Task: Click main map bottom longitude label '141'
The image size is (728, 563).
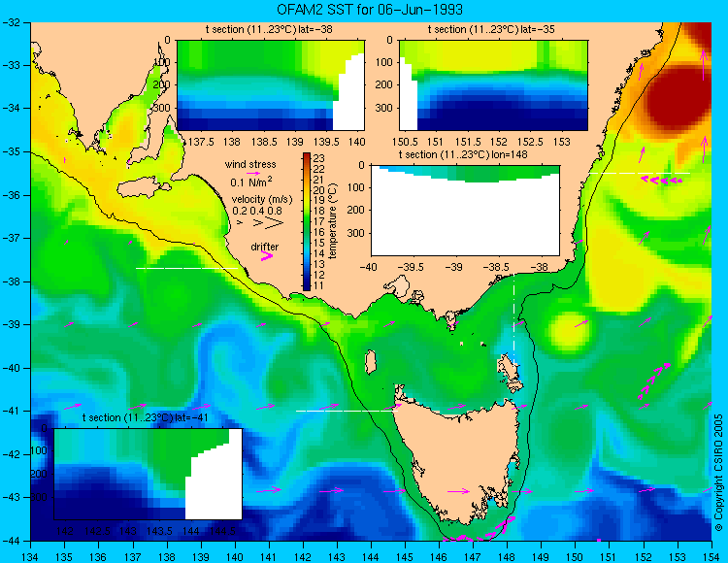Action: tap(268, 556)
